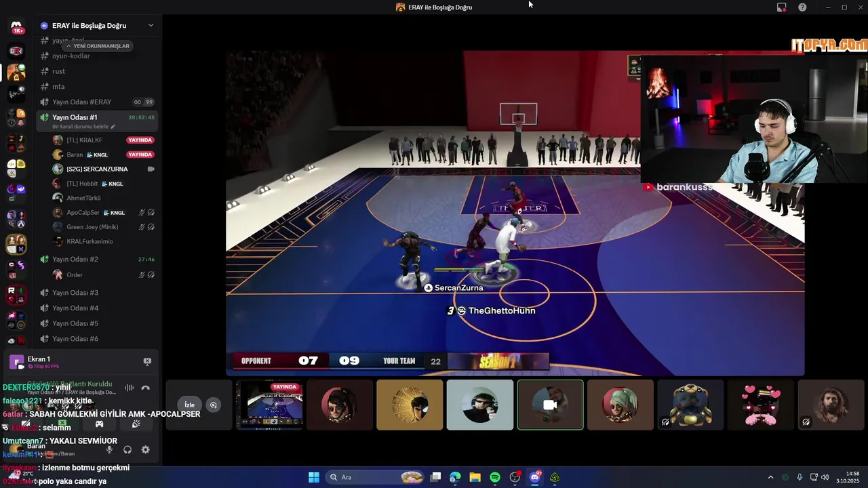868x488 pixels.
Task: Open Discord direct messages home icon
Action: point(16,27)
